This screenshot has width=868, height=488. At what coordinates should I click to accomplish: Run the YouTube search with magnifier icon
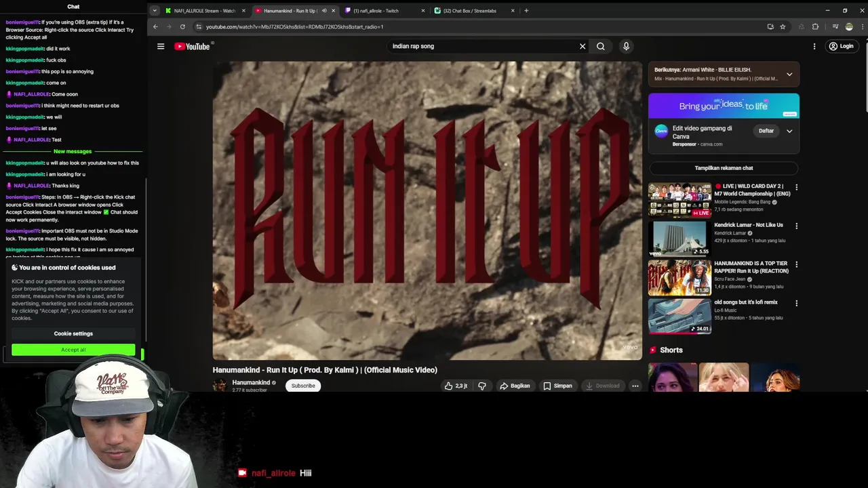click(601, 46)
